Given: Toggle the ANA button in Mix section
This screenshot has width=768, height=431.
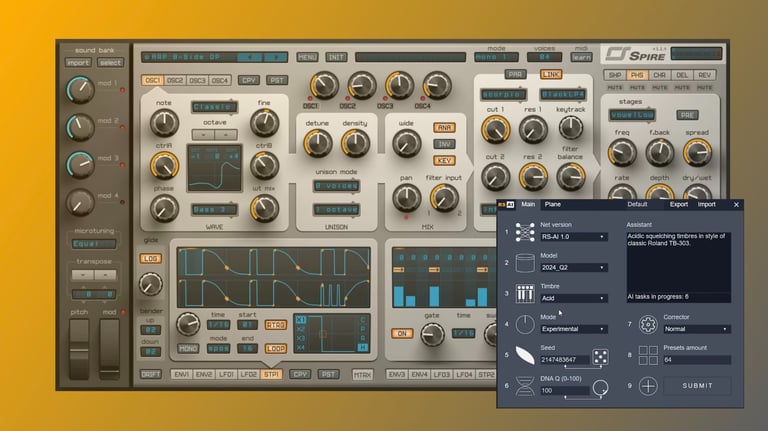Looking at the screenshot, I should tap(444, 128).
